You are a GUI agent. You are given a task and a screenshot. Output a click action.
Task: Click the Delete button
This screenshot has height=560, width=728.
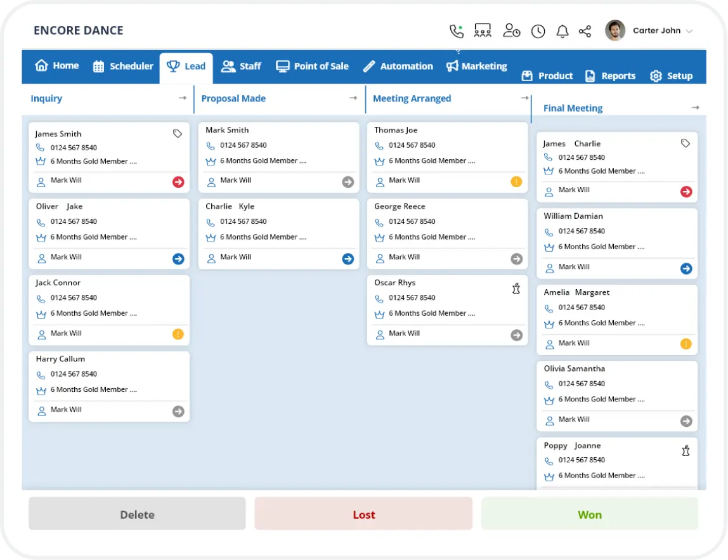tap(137, 514)
